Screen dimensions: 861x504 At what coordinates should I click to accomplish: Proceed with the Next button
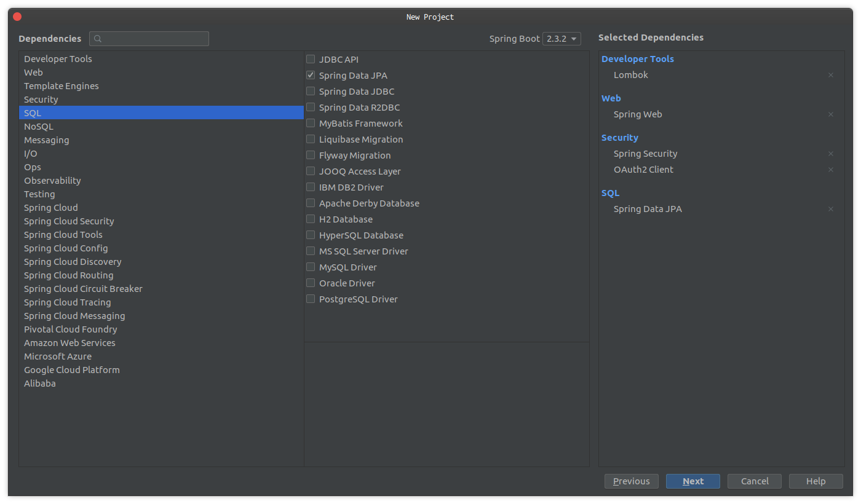tap(693, 481)
